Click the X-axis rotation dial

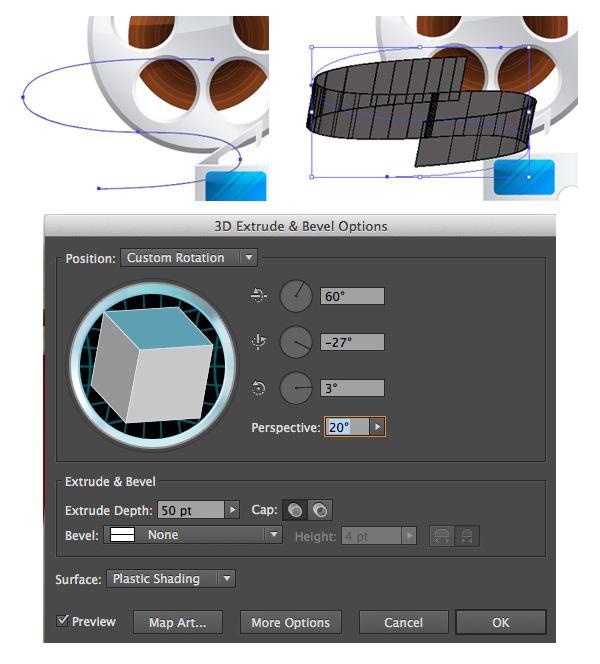296,296
